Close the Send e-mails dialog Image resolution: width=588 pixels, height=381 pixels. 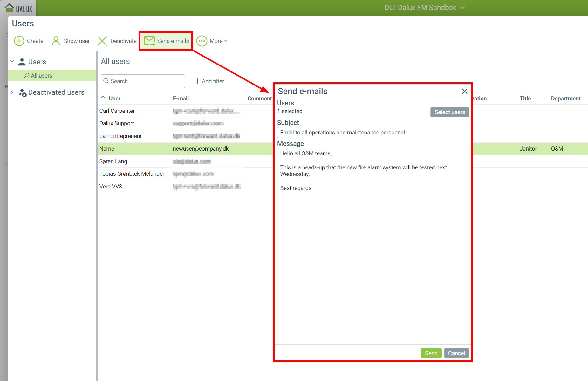point(464,92)
